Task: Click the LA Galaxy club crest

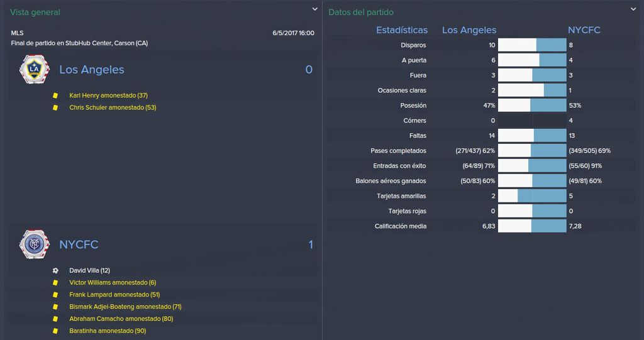Action: (x=35, y=69)
